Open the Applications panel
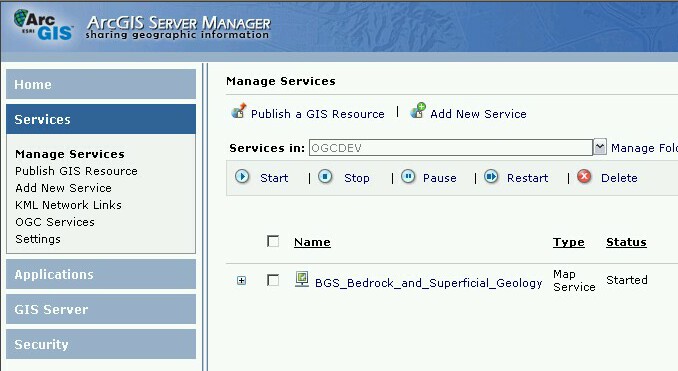Viewport: 678px width, 371px height. point(101,275)
